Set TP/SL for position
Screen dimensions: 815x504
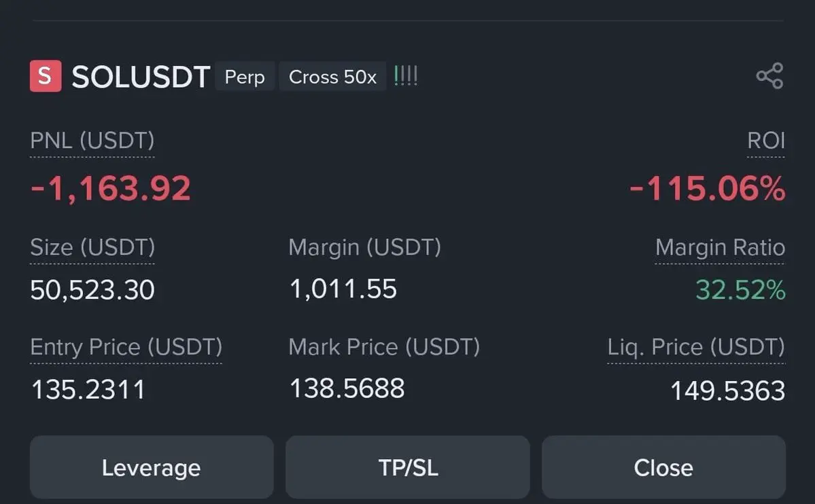tap(408, 467)
